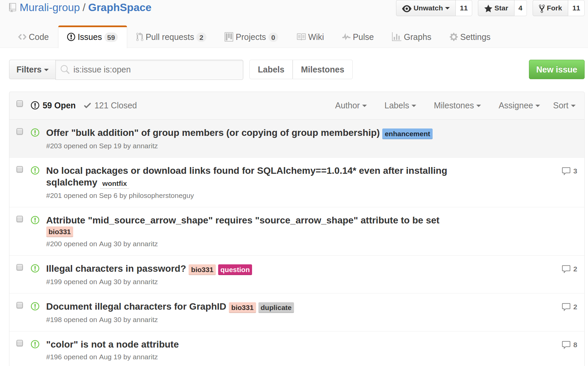The width and height of the screenshot is (588, 366).
Task: Tick the checkbox for color node attribute issue
Action: click(x=20, y=343)
